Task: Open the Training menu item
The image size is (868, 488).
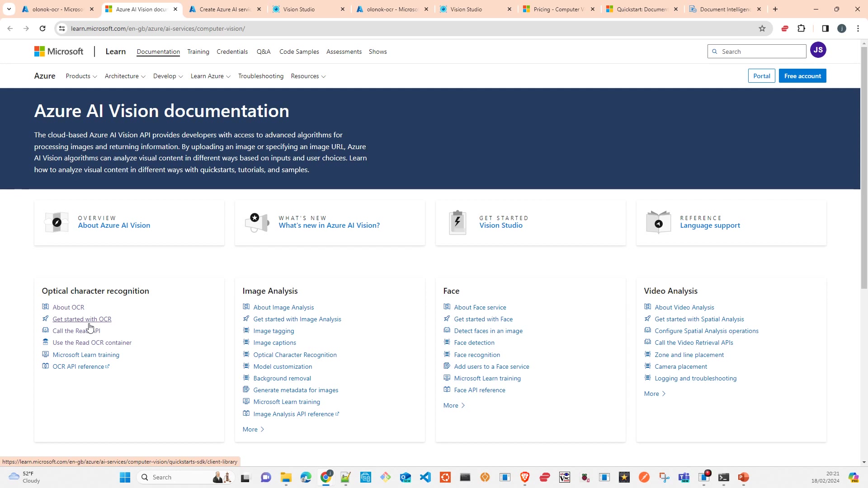Action: click(x=198, y=52)
